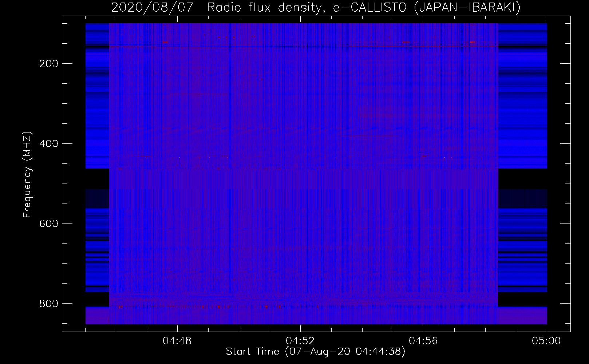
Task: Click the 04:56 time tick label
Action: pyautogui.click(x=423, y=341)
